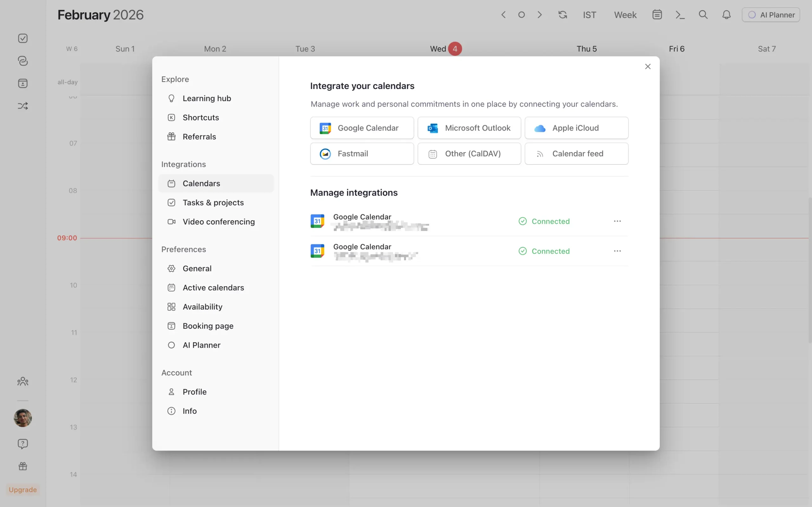Screen dimensions: 812x507
Task: Switch to the Tasks & projects settings section
Action: click(213, 202)
